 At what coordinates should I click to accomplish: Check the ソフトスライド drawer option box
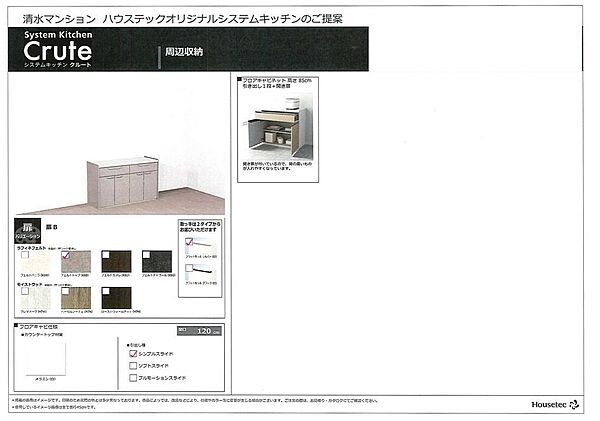(x=133, y=366)
